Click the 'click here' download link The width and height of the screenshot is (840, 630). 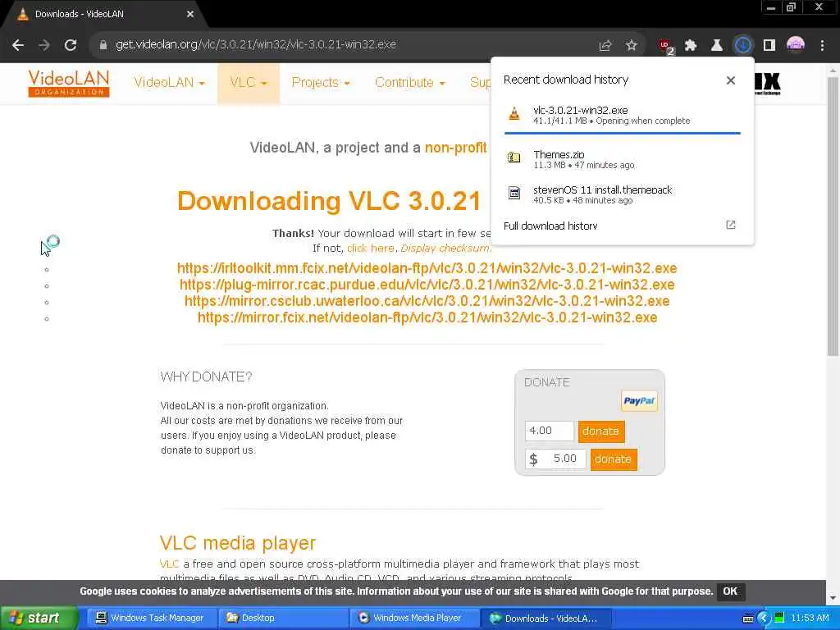click(370, 249)
